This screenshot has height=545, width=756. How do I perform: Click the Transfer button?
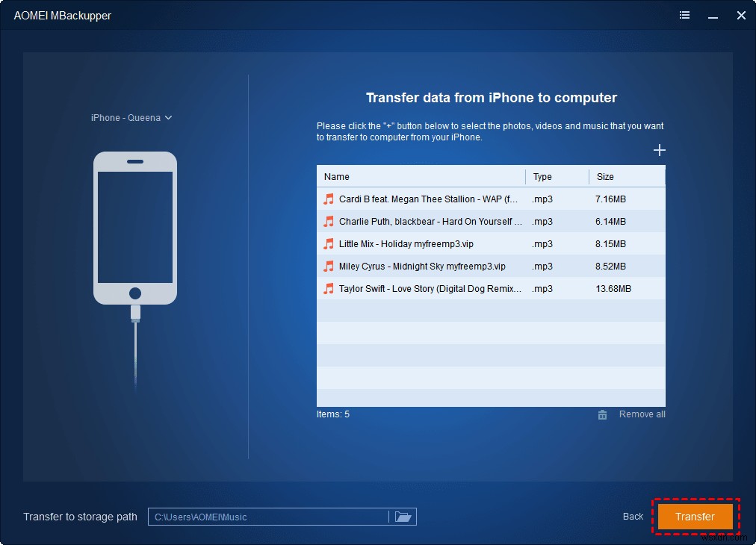[694, 516]
